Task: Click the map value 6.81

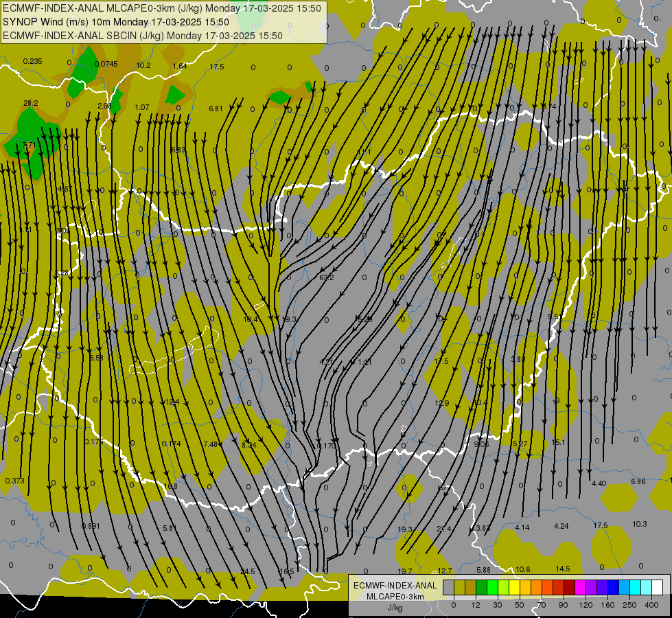Action: coord(216,108)
